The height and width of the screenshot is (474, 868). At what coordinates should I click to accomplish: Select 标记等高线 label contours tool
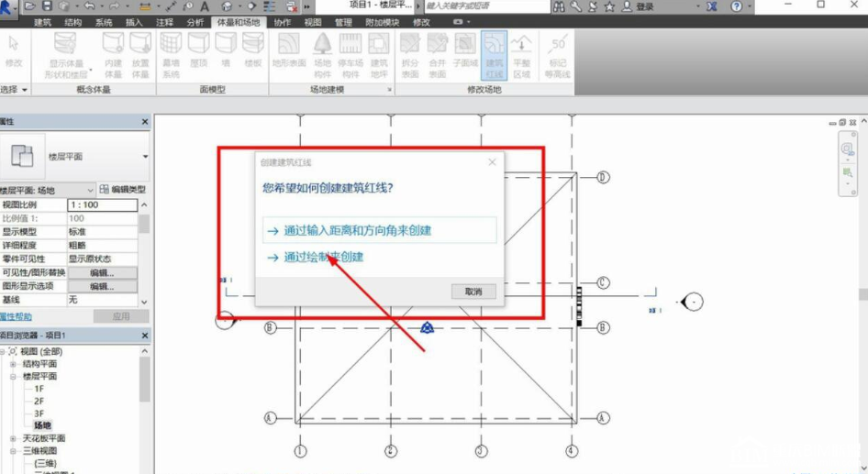point(558,55)
